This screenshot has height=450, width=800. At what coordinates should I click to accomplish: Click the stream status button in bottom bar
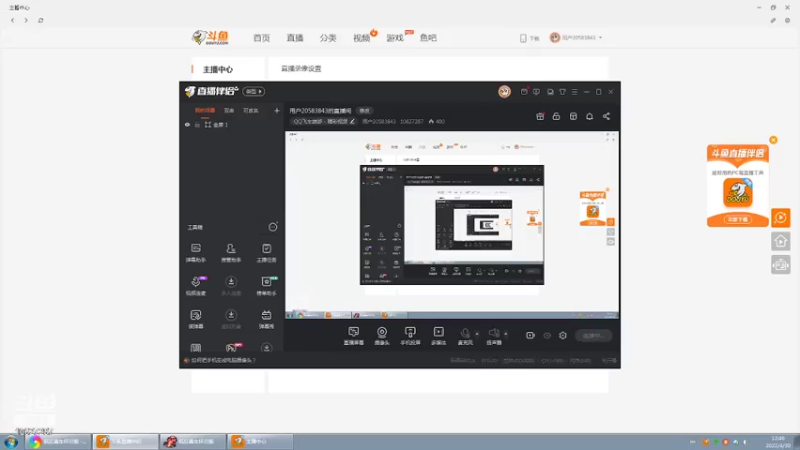point(593,336)
